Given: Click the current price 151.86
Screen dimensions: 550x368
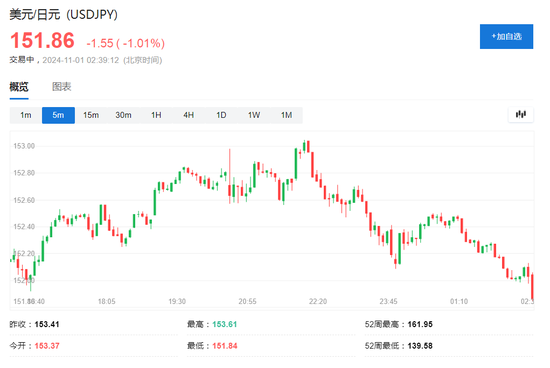Looking at the screenshot, I should tap(42, 40).
